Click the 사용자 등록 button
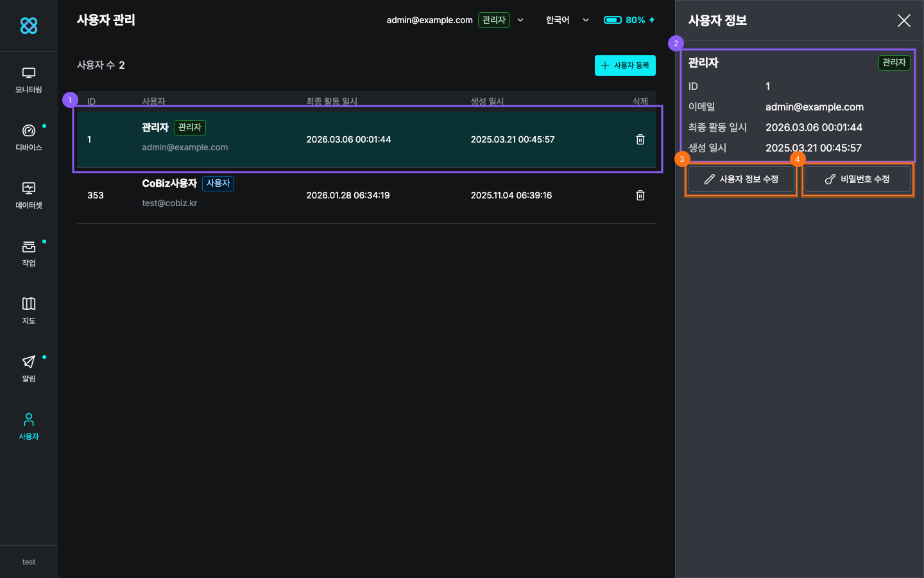Image resolution: width=924 pixels, height=578 pixels. pos(625,66)
